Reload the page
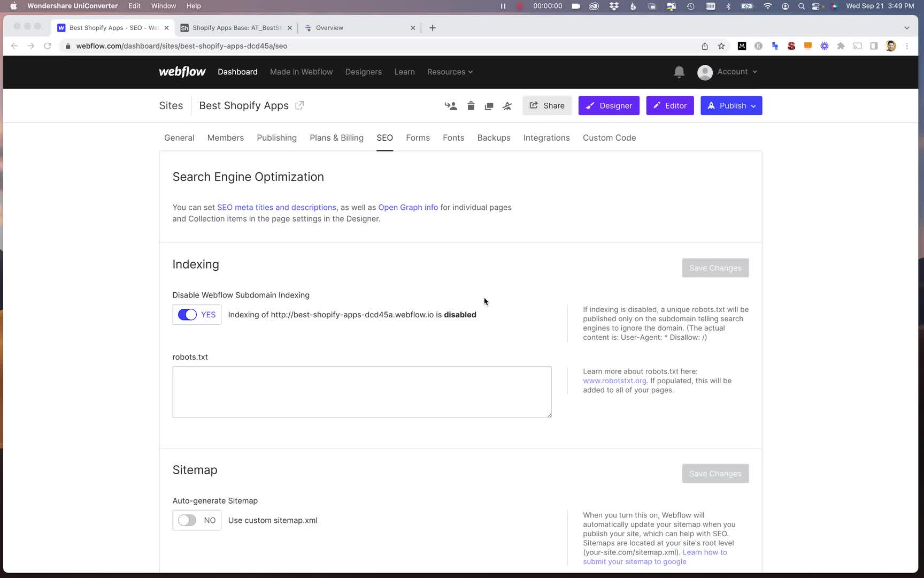Image resolution: width=924 pixels, height=578 pixels. (x=48, y=46)
